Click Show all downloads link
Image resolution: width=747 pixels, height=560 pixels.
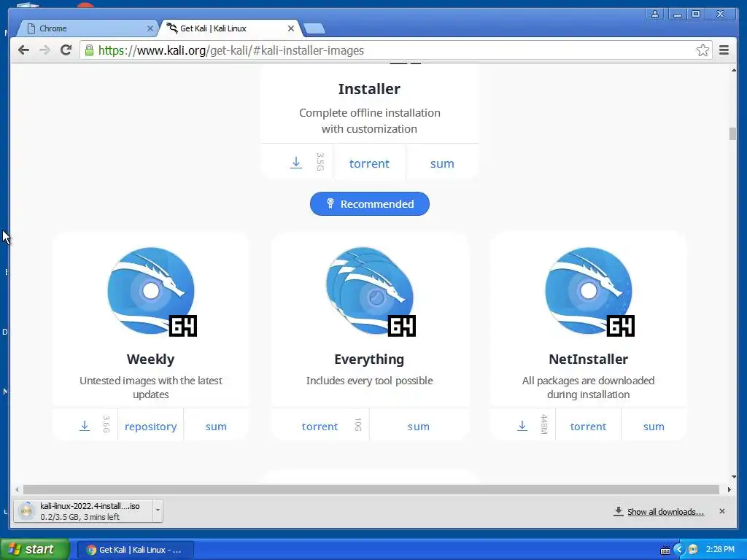click(x=665, y=511)
